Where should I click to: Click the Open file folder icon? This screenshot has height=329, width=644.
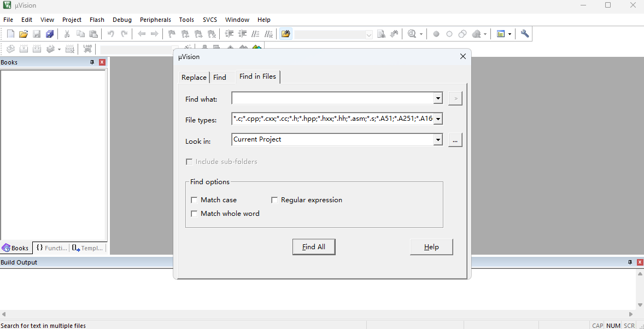tap(24, 34)
